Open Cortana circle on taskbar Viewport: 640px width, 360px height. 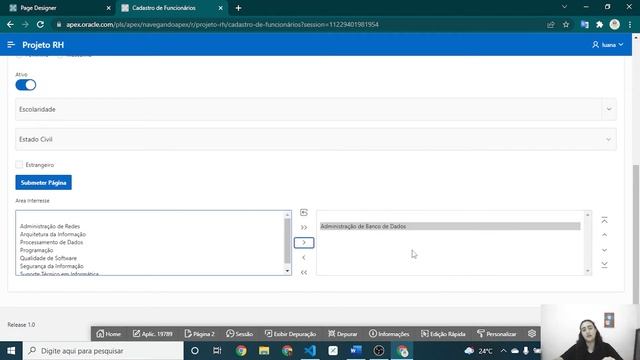click(x=195, y=351)
